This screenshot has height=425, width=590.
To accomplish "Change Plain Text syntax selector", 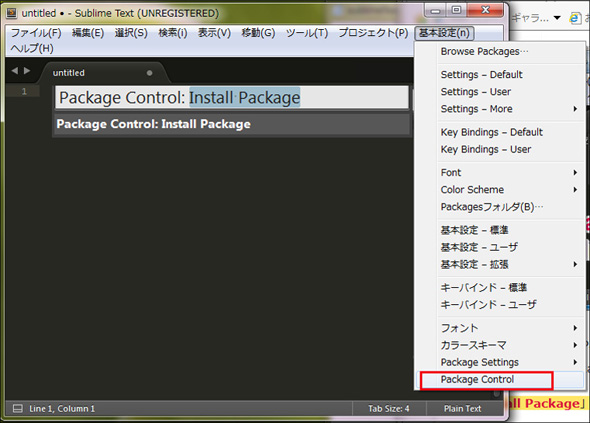I will coord(462,408).
